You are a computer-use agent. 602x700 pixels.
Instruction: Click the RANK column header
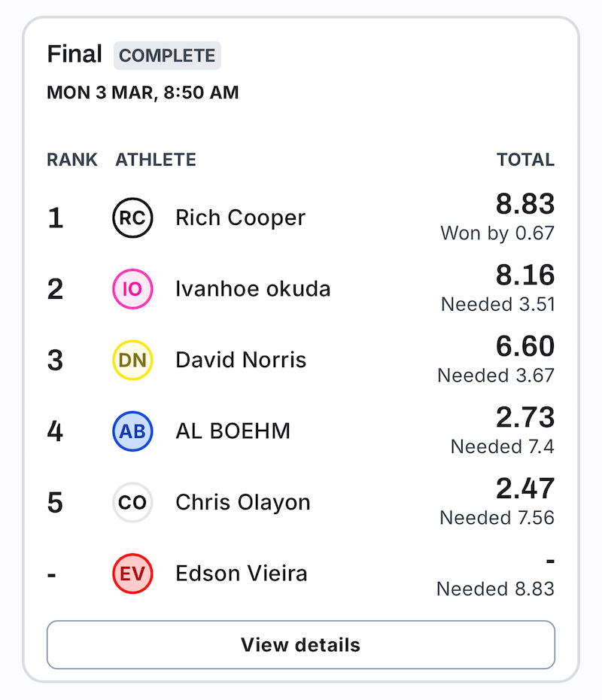pos(72,160)
